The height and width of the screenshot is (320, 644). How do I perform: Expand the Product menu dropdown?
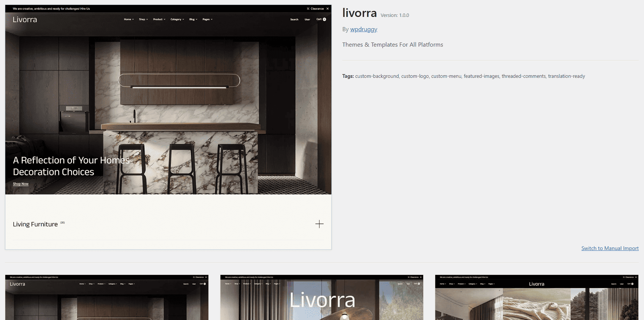(159, 19)
